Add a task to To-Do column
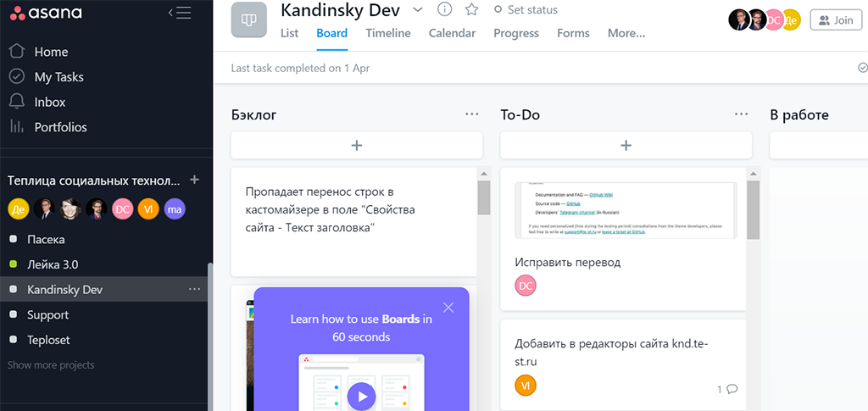868x411 pixels. click(626, 146)
